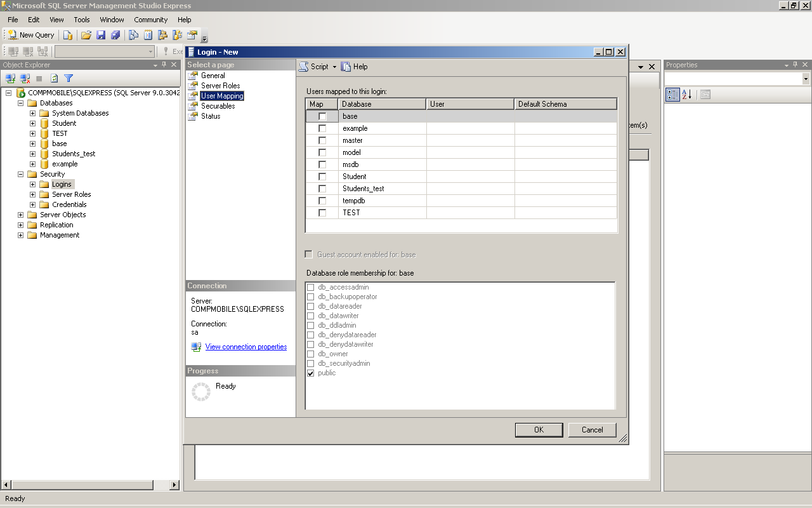Open the Registered Servers toolbar icon

pos(134,35)
